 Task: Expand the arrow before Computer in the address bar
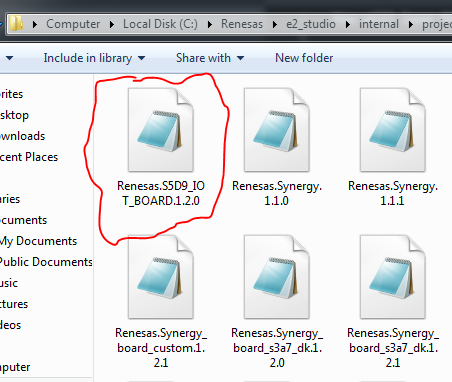click(x=35, y=24)
